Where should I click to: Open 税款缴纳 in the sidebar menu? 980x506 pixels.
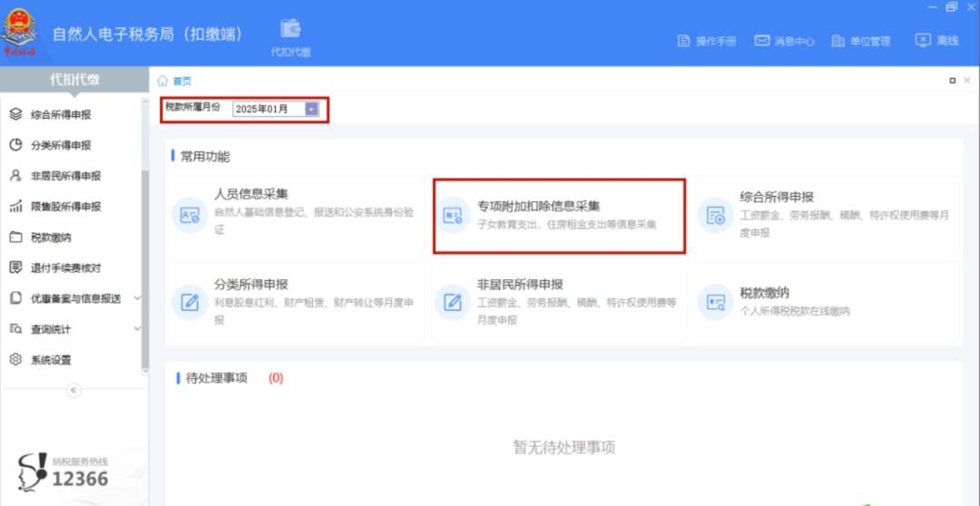(51, 237)
